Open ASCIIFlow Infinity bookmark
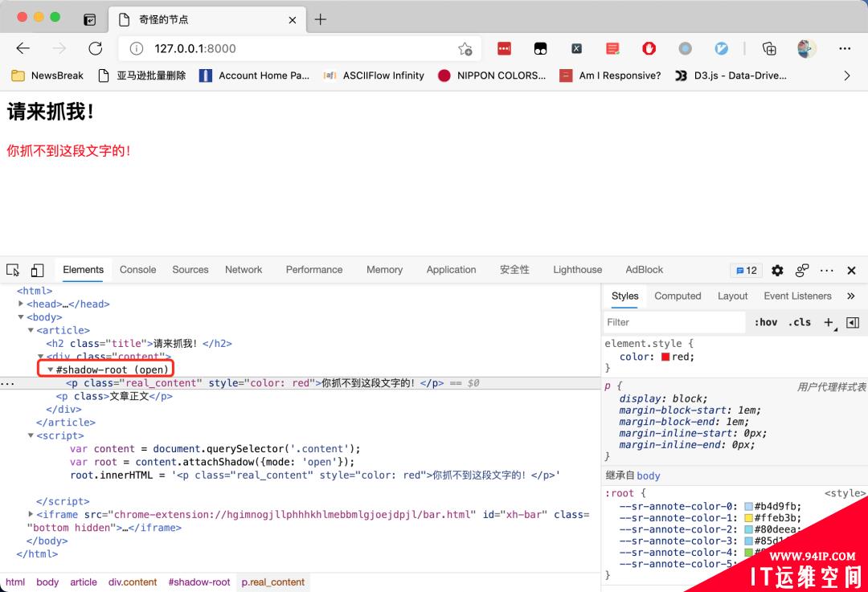The height and width of the screenshot is (592, 868). (374, 76)
